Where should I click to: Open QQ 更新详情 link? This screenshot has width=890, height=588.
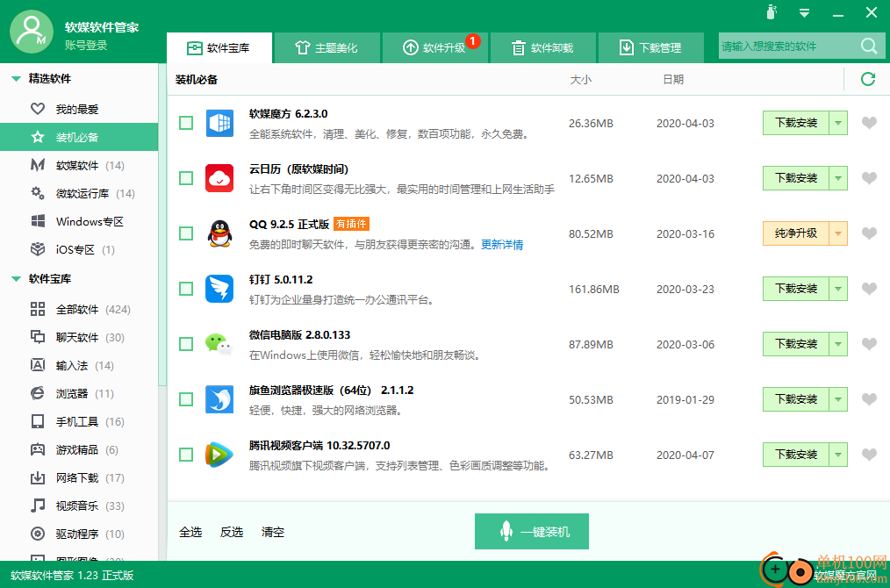point(502,245)
